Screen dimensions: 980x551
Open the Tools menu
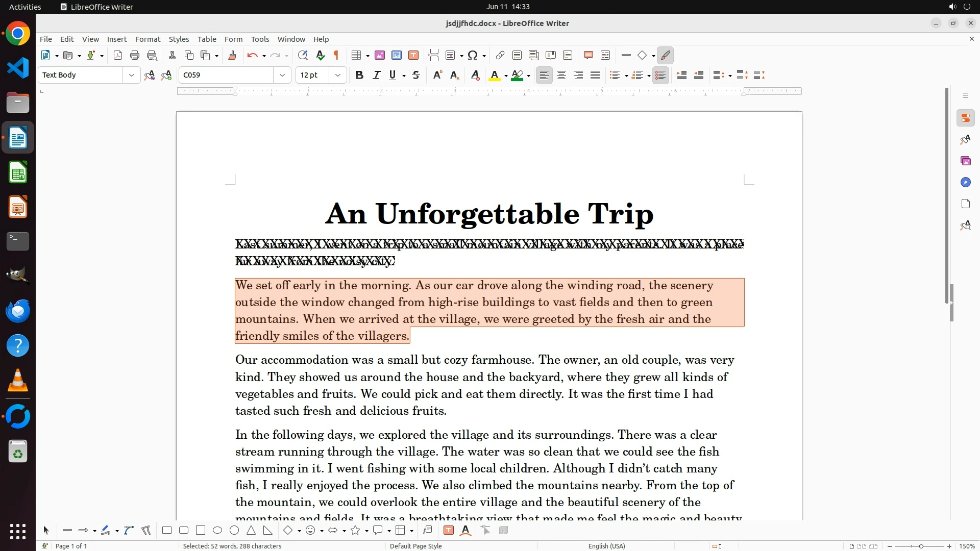point(260,39)
